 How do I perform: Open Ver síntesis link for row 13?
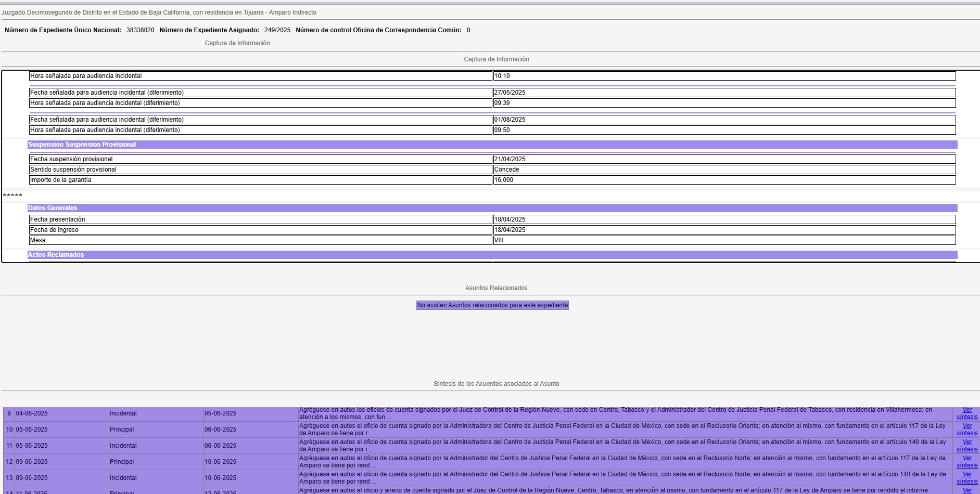(x=966, y=478)
